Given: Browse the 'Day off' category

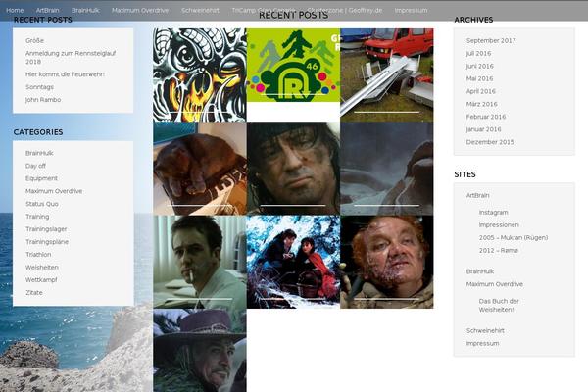Looking at the screenshot, I should tap(35, 166).
